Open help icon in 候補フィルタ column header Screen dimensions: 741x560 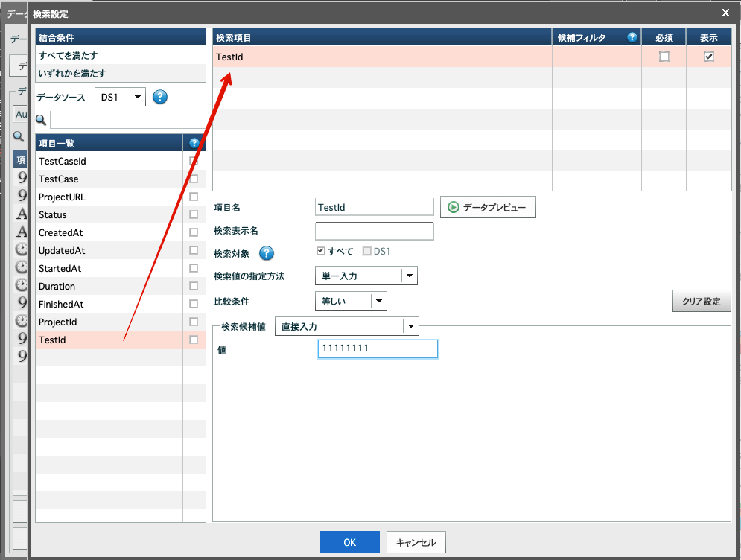[632, 37]
